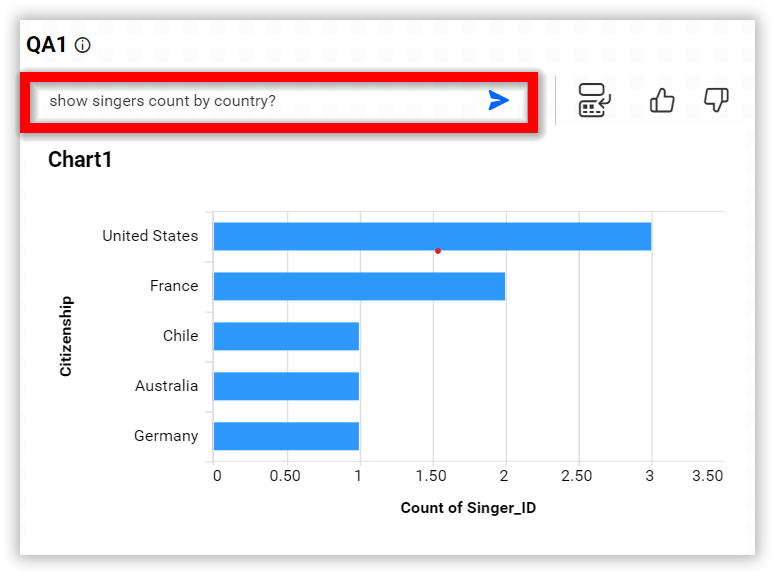
Task: Click the Australia axis label
Action: tap(166, 386)
